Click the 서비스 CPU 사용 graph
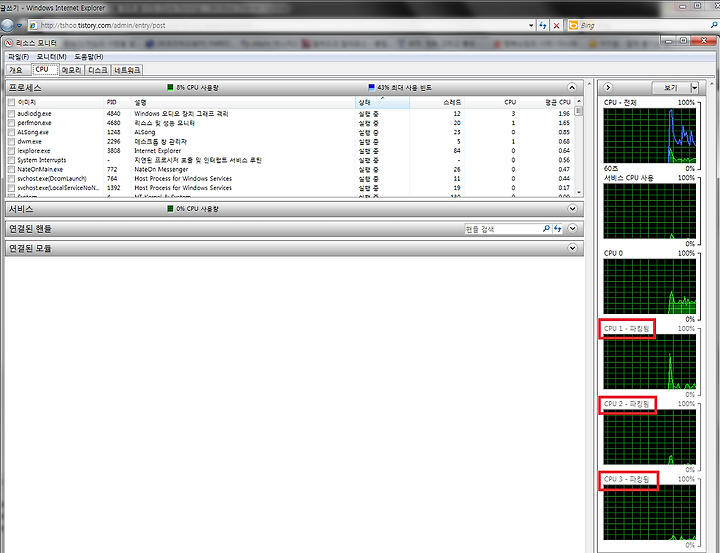This screenshot has width=720, height=553. coord(649,211)
